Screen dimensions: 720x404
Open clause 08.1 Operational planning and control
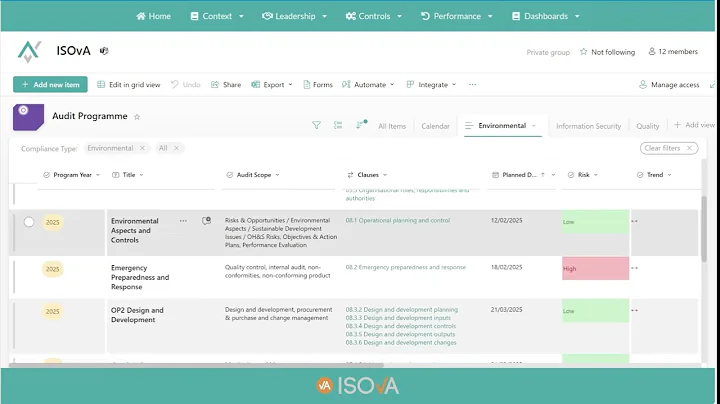click(398, 220)
